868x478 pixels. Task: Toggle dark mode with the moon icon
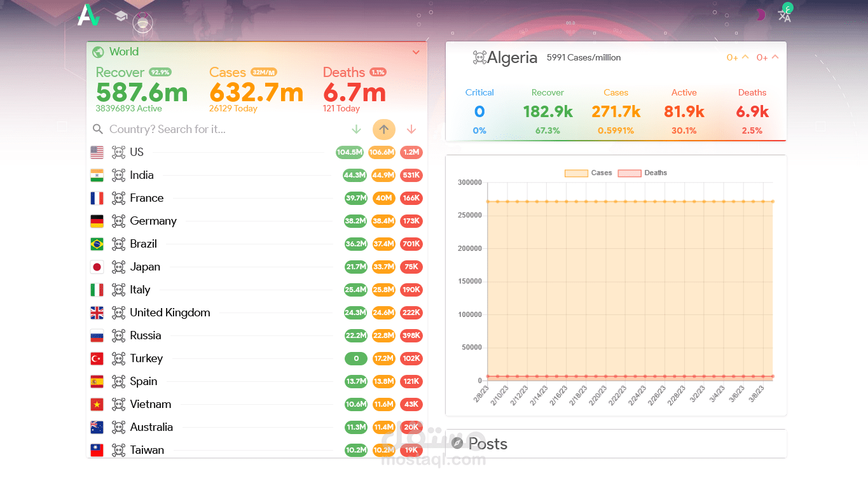click(x=760, y=15)
